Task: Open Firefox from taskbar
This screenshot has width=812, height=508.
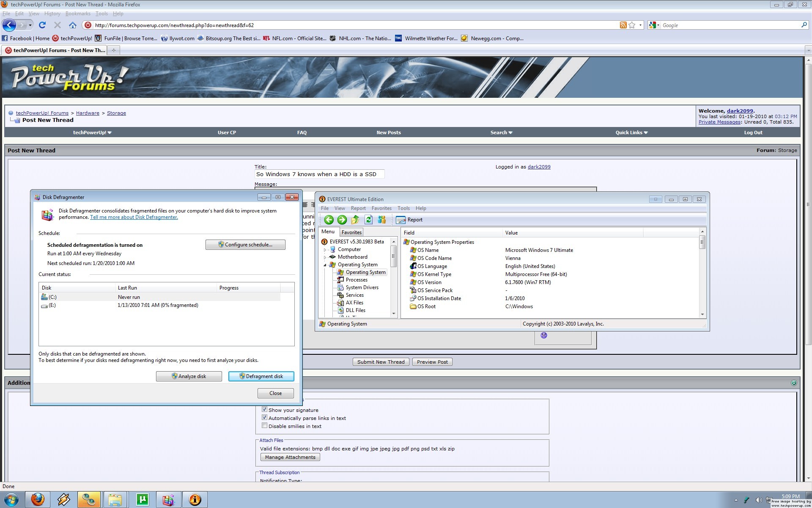Action: pyautogui.click(x=38, y=500)
